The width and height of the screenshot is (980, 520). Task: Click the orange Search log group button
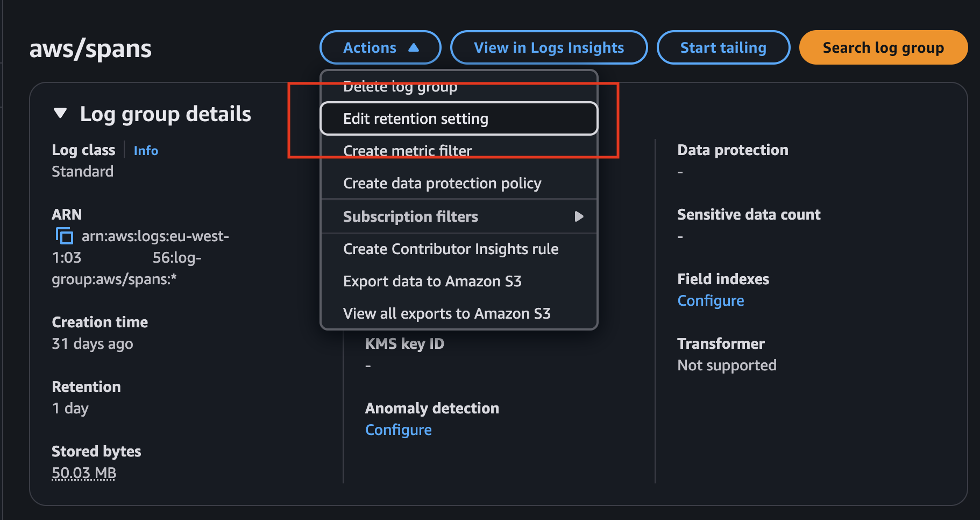[x=883, y=47]
